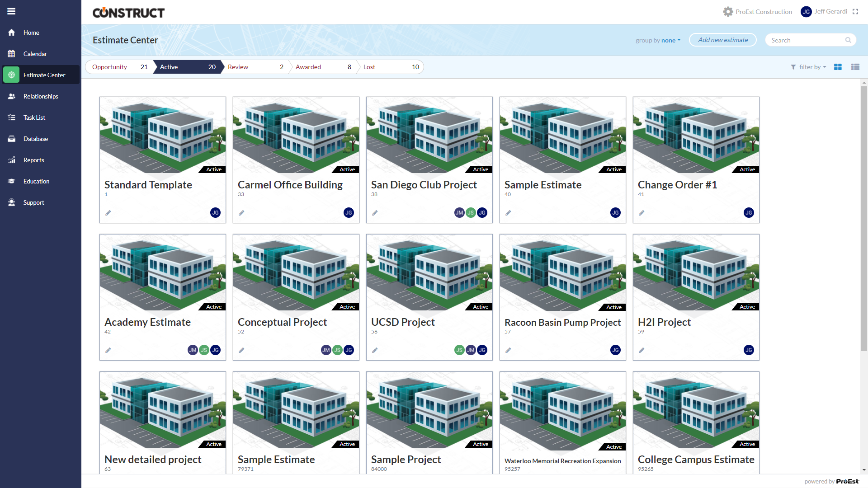Click the ProEst Construction settings gear
The width and height of the screenshot is (868, 488).
click(727, 12)
